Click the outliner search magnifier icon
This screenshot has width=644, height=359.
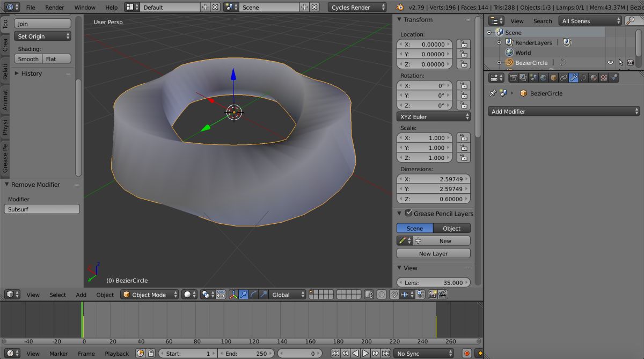point(631,20)
